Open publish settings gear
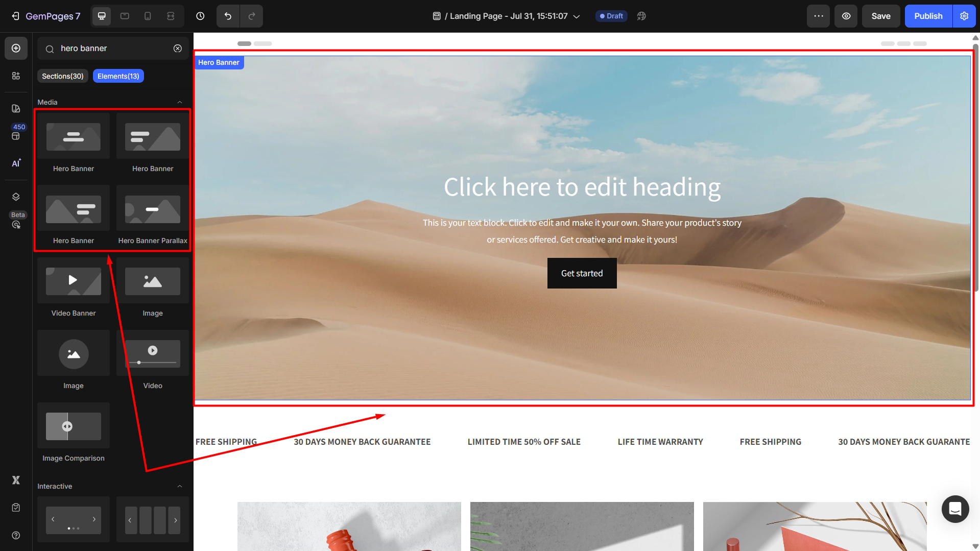 click(964, 16)
